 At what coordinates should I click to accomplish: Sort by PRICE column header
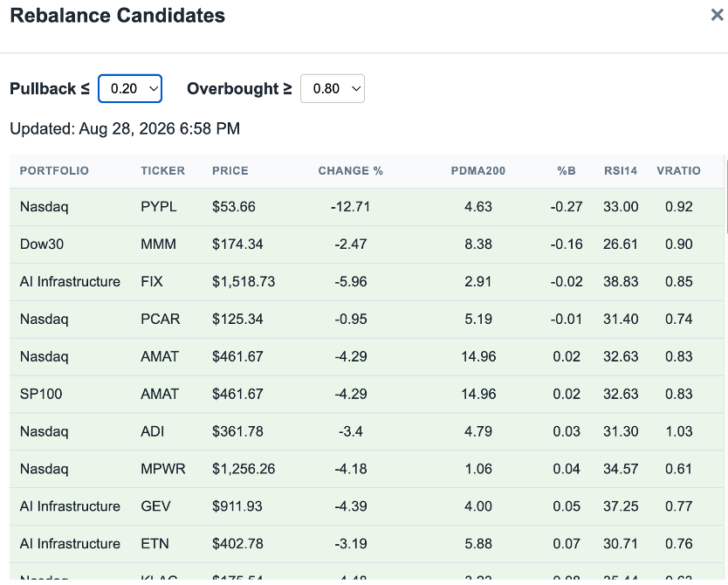coord(230,170)
